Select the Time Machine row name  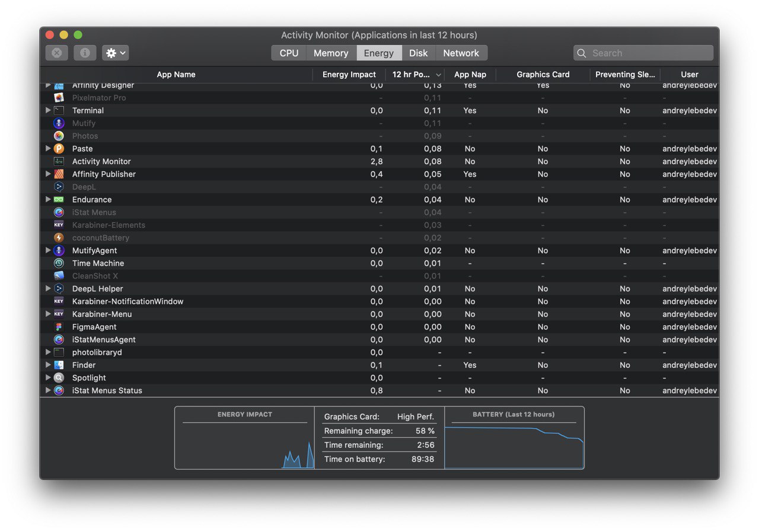pyautogui.click(x=98, y=263)
